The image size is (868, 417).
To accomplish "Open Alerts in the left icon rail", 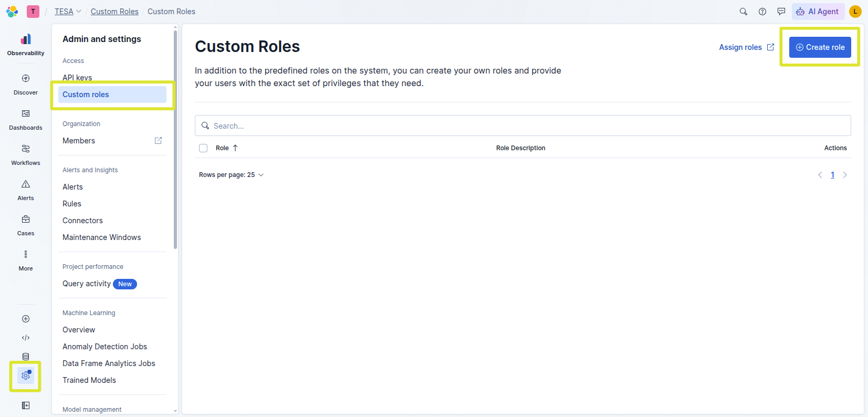I will (x=26, y=190).
